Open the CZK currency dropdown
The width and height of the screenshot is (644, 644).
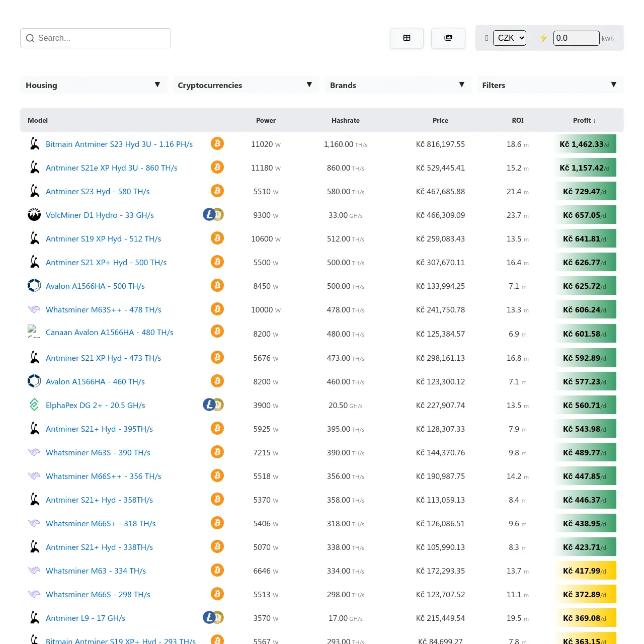(x=510, y=38)
